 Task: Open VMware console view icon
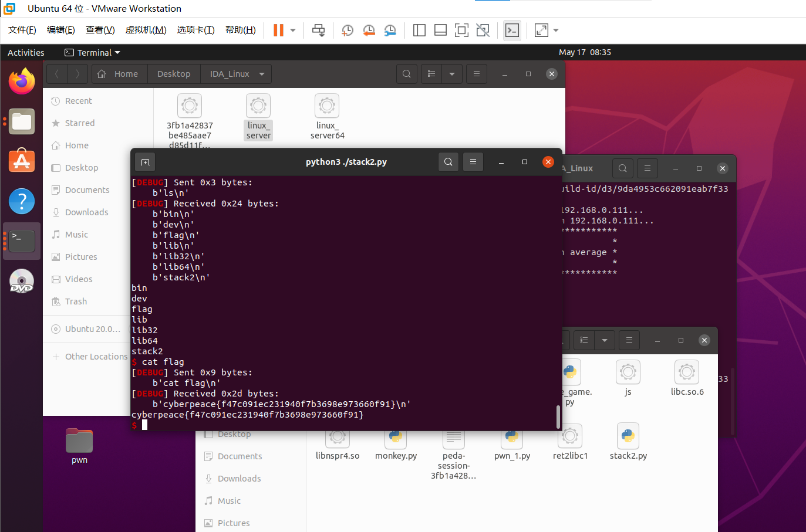tap(512, 30)
